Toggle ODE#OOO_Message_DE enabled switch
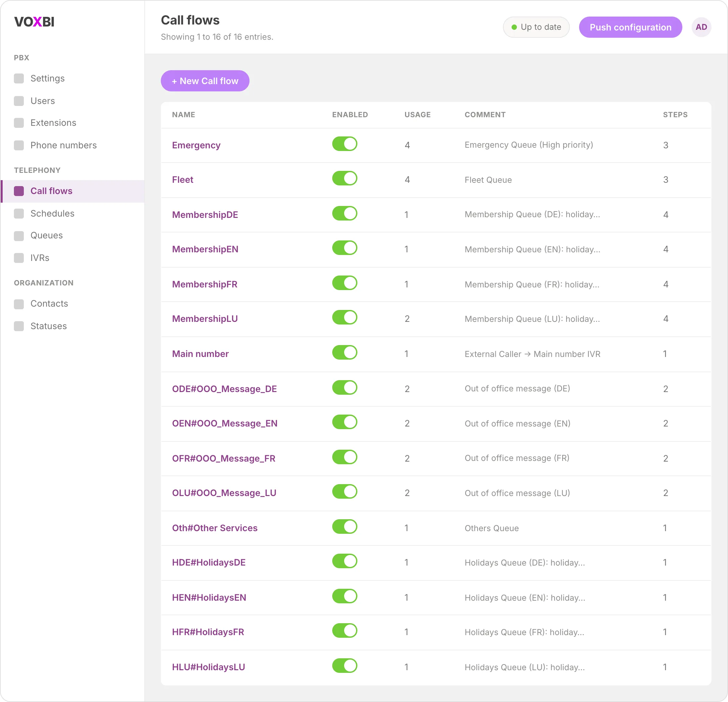 (345, 387)
